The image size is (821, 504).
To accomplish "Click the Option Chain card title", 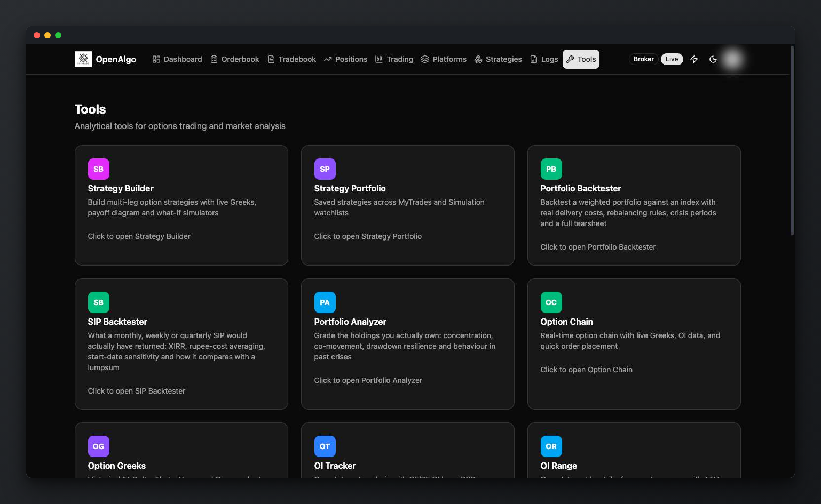I will 567,322.
